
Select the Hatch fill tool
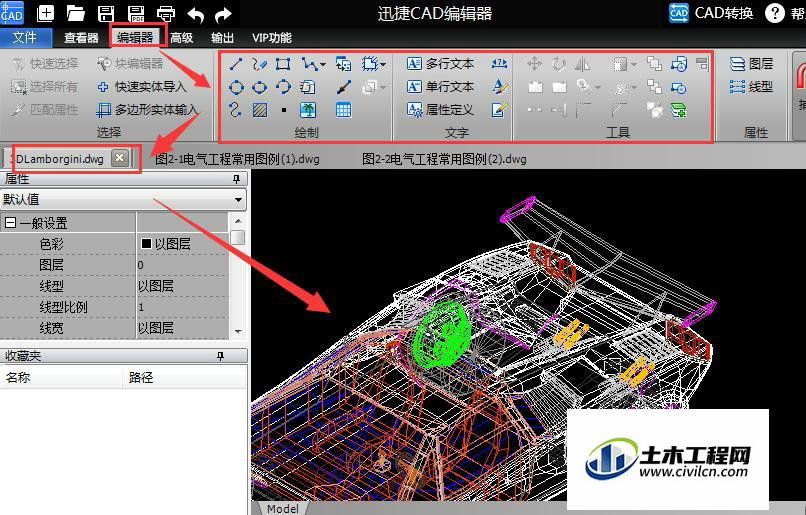coord(260,109)
